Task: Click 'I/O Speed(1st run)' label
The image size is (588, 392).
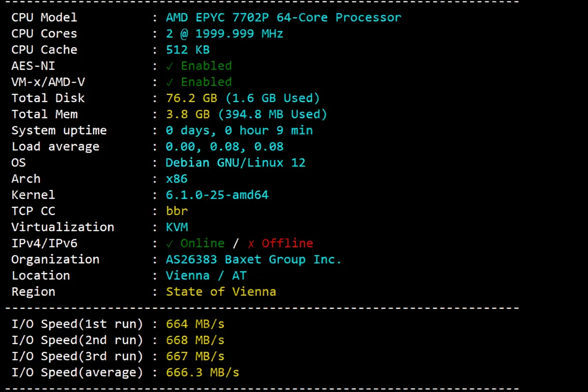Action: click(x=77, y=324)
